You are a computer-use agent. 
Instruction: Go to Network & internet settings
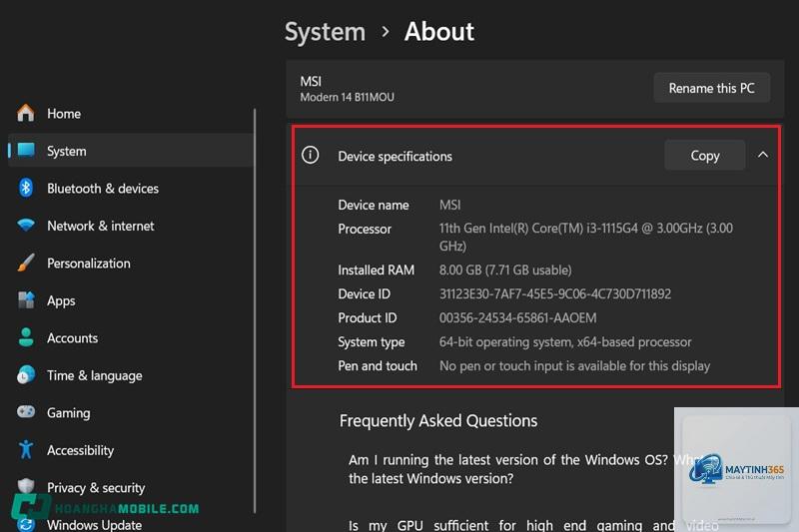pos(131,226)
